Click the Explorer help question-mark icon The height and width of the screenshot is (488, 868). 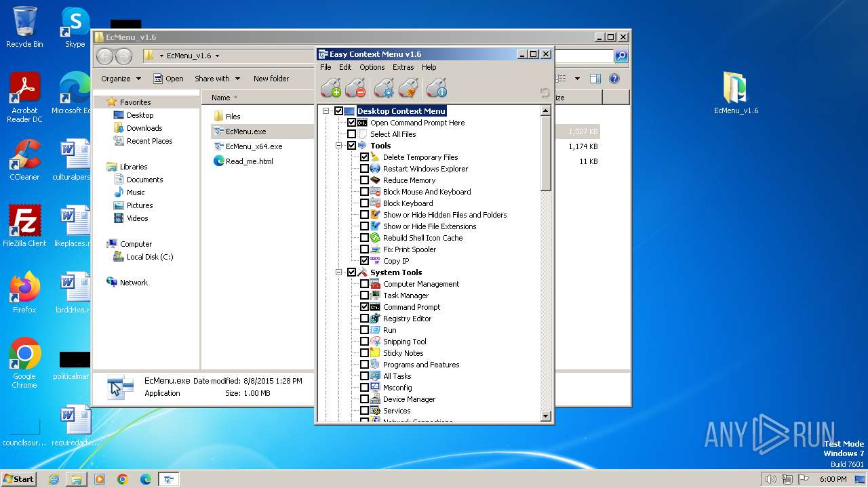[614, 79]
